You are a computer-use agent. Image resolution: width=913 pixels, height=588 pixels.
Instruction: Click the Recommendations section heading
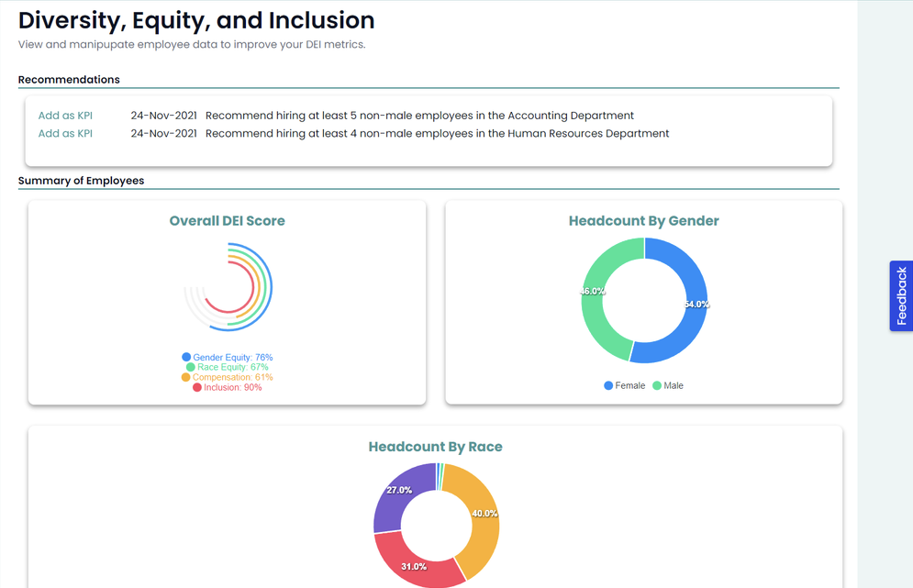pyautogui.click(x=69, y=80)
